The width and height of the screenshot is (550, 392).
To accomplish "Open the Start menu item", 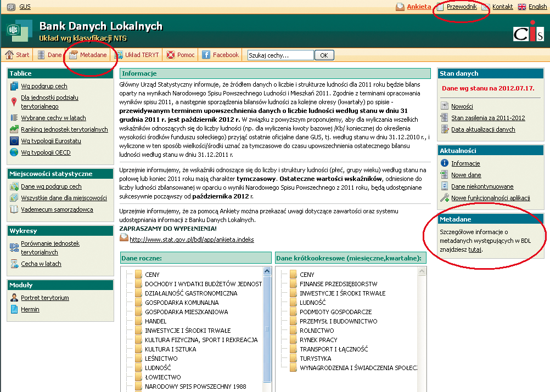I will tap(17, 55).
